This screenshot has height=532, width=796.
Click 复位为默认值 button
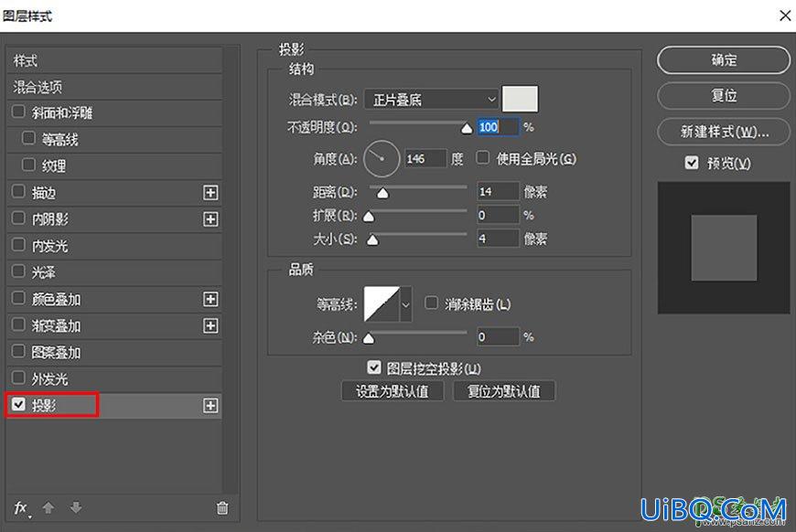tap(503, 391)
